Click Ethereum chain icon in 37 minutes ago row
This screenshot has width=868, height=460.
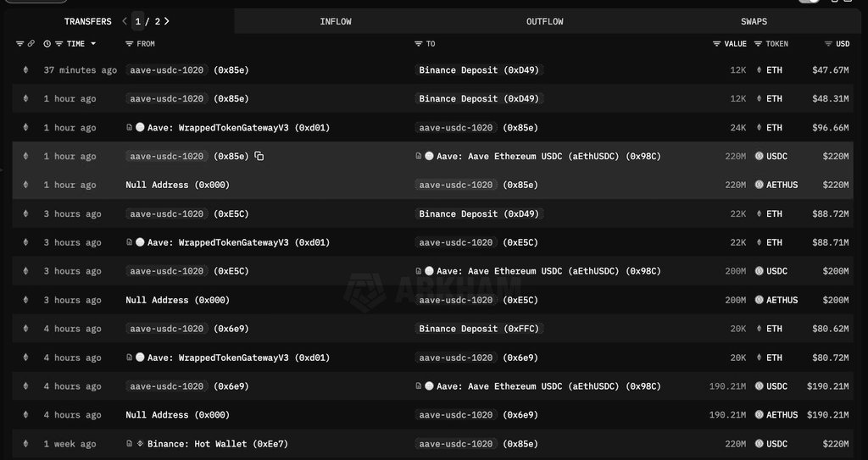(x=25, y=69)
